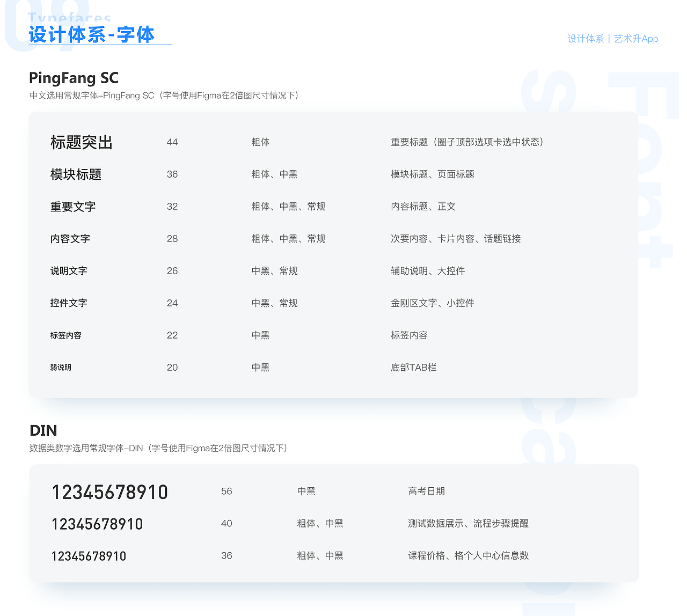The image size is (687, 616).
Task: Click the 控件文字 row label
Action: pos(68,303)
